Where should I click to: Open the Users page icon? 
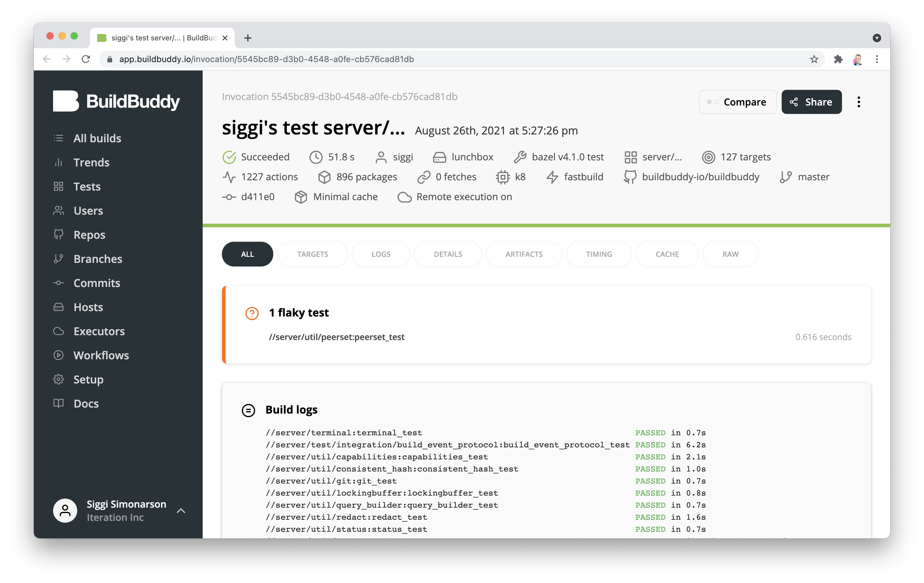[x=58, y=211]
